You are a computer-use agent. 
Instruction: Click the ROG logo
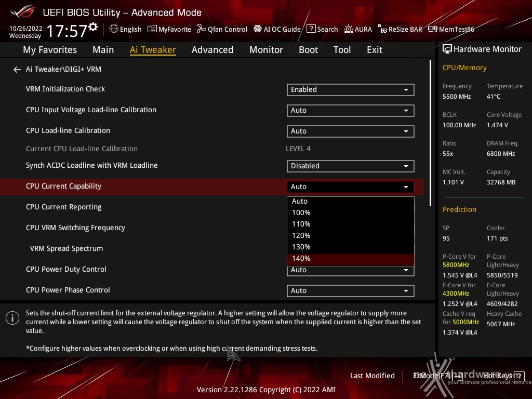coord(22,12)
